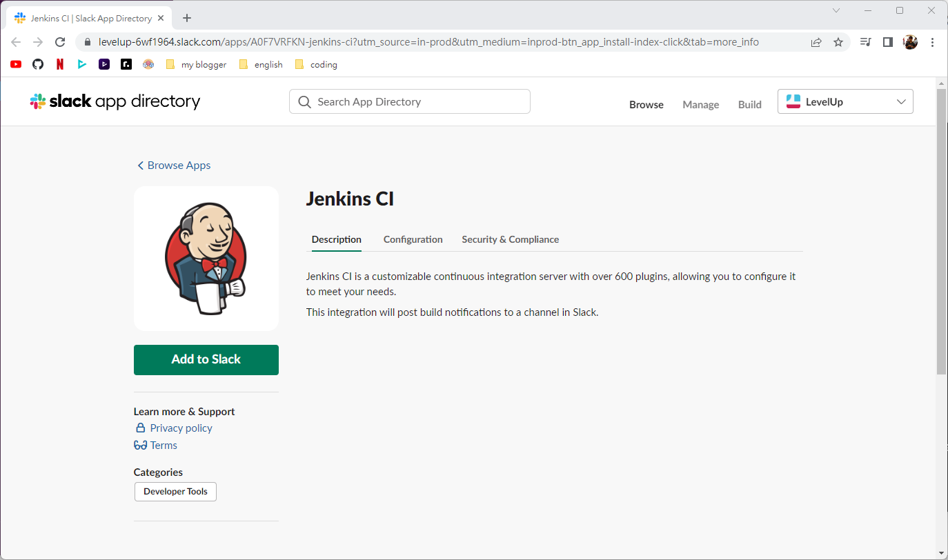Expand the LevelUp workspace dropdown

(845, 101)
